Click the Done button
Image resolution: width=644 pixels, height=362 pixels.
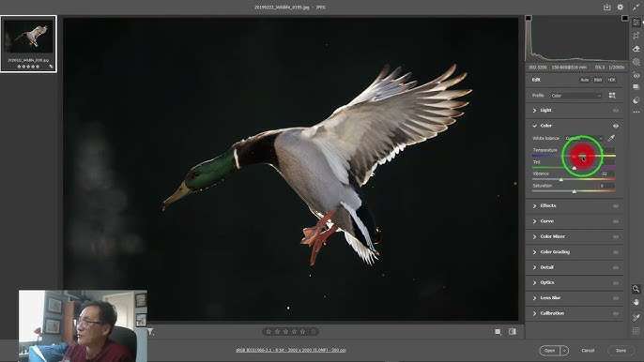[x=621, y=351]
